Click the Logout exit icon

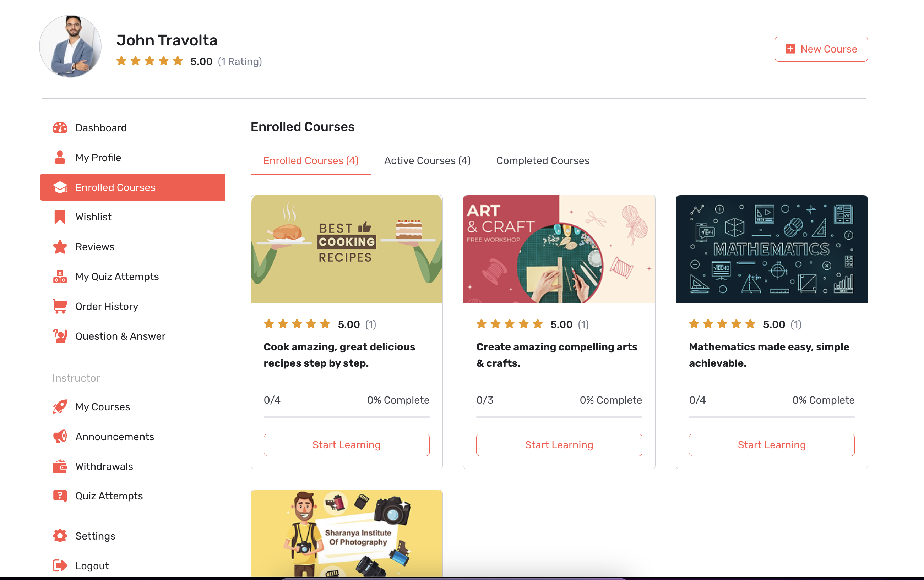[x=60, y=565]
